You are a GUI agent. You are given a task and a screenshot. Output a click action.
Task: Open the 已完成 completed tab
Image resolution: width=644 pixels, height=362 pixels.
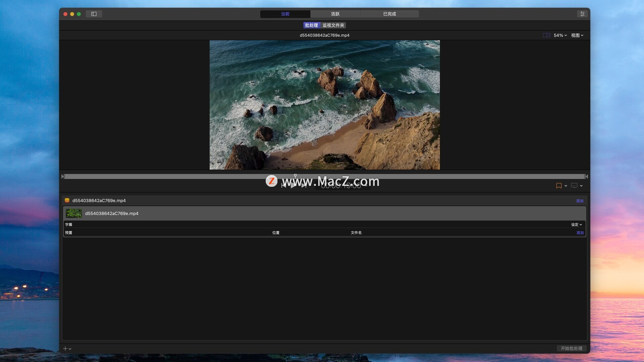click(389, 14)
